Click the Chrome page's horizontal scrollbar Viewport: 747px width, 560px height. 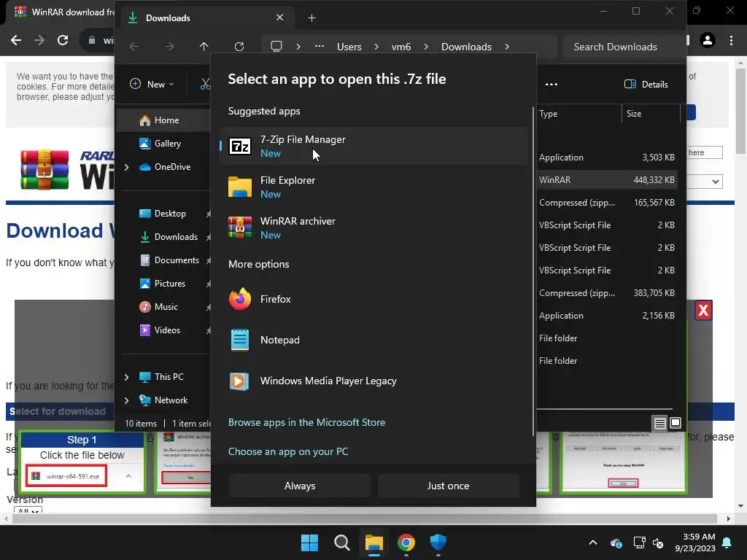366,518
